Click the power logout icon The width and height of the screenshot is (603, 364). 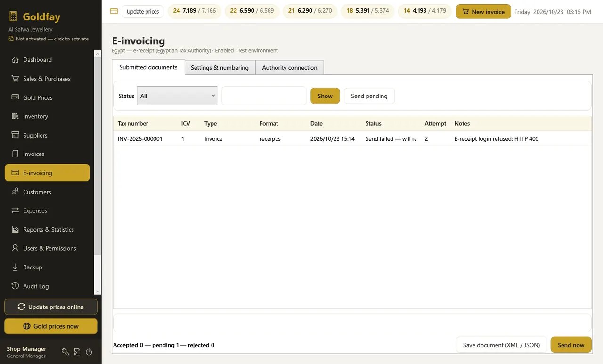point(89,352)
